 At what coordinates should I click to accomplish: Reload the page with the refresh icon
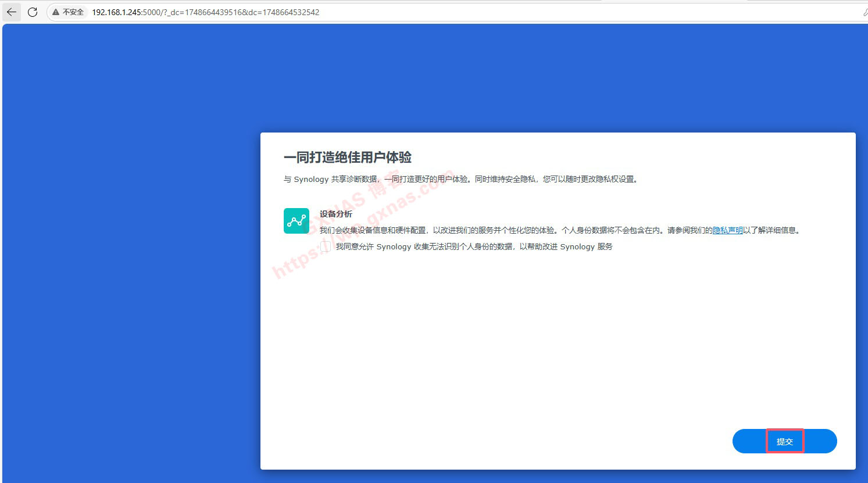point(33,12)
